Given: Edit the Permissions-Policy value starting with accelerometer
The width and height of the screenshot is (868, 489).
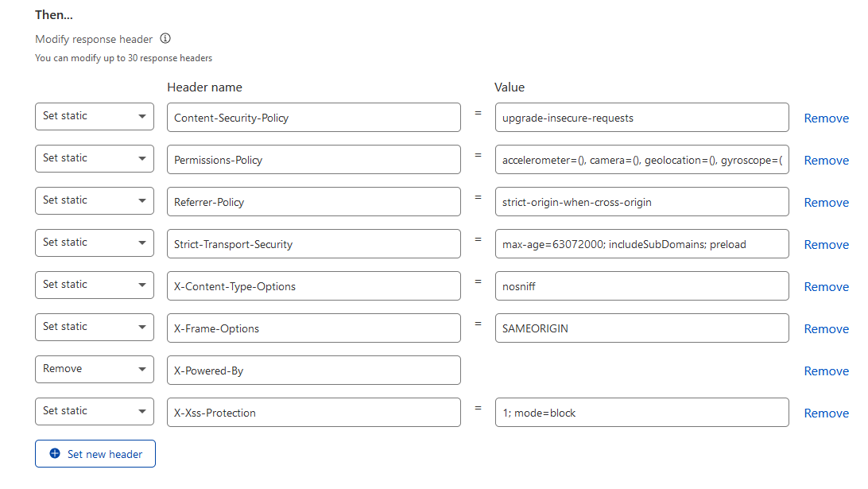Looking at the screenshot, I should [x=641, y=160].
